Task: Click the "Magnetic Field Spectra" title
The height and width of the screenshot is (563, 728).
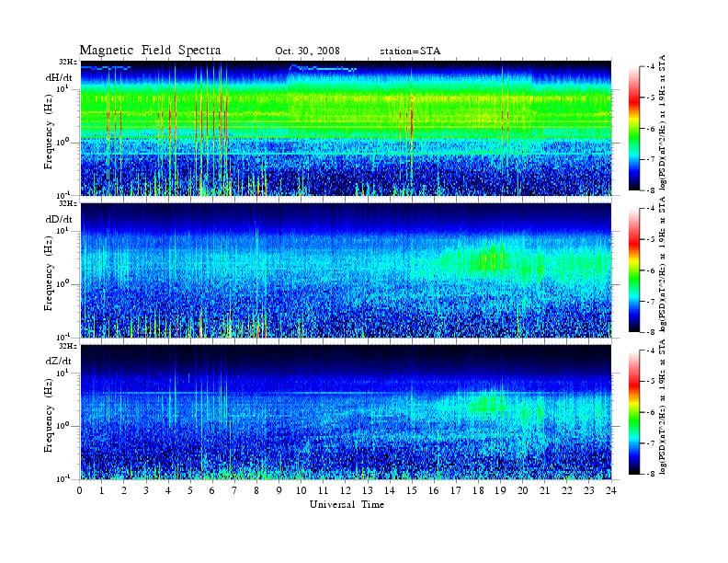Action: pos(150,51)
